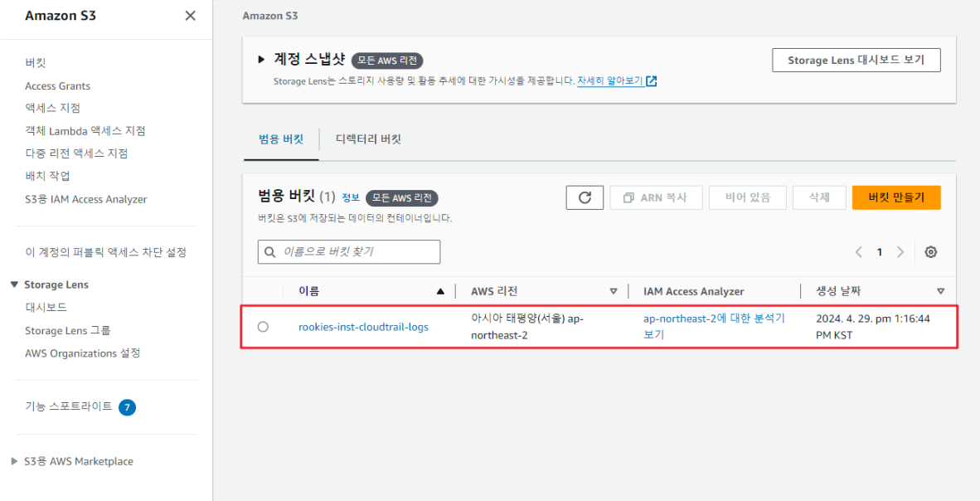Click page number 1 in pagination
This screenshot has width=980, height=501.
pos(880,252)
